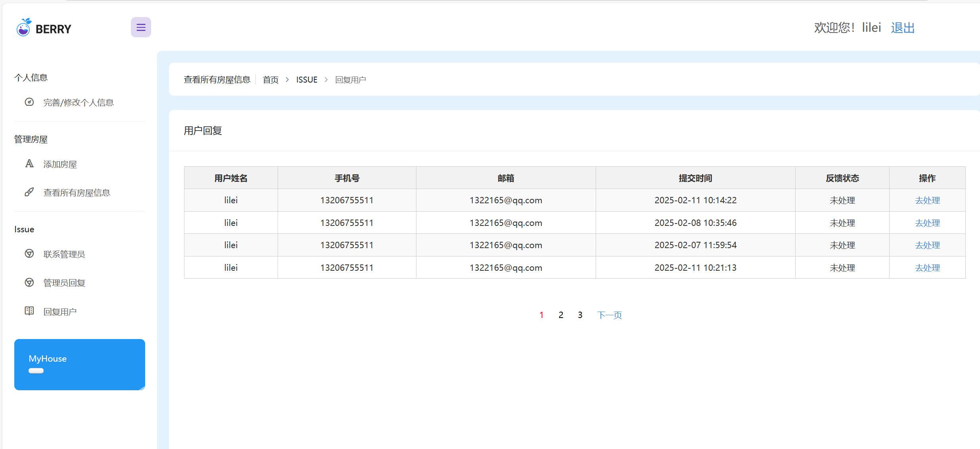The width and height of the screenshot is (980, 449).
Task: Click the chrome icon beside 管理员回复
Action: pyautogui.click(x=29, y=282)
